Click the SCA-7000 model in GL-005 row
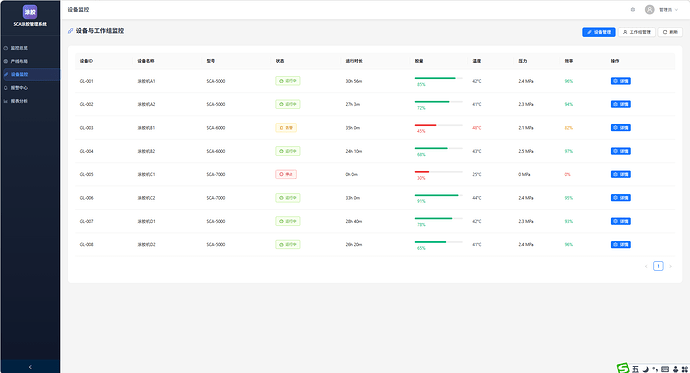The width and height of the screenshot is (690, 373). [x=216, y=175]
